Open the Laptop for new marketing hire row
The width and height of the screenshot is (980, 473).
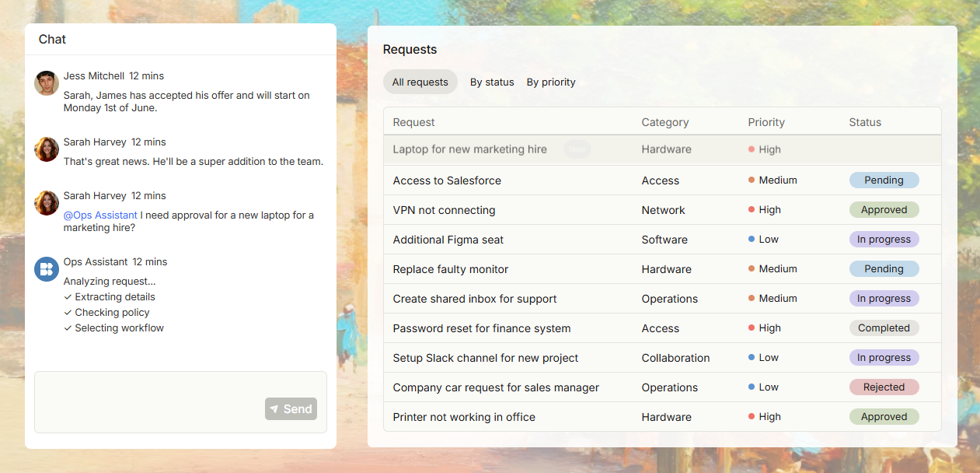(x=662, y=149)
